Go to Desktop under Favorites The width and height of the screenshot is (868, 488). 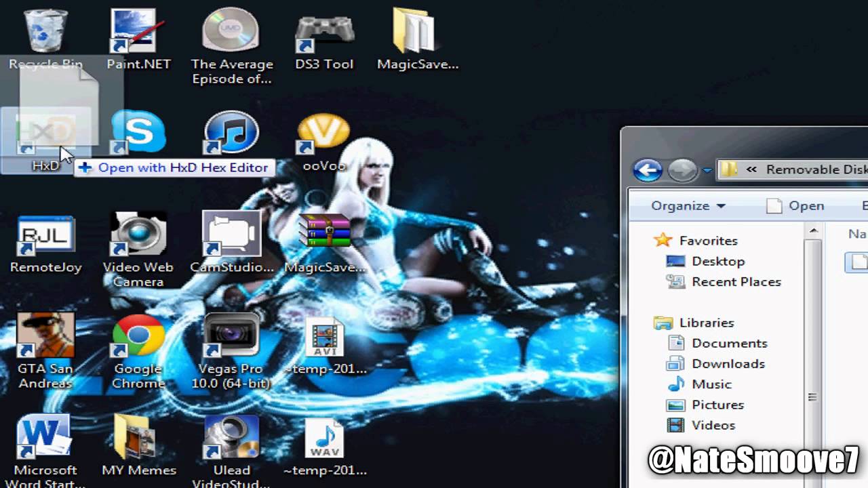click(705, 261)
